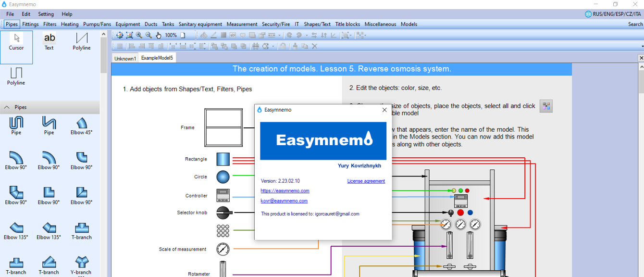Click the shapes palette vertical scrollbar

(103, 154)
